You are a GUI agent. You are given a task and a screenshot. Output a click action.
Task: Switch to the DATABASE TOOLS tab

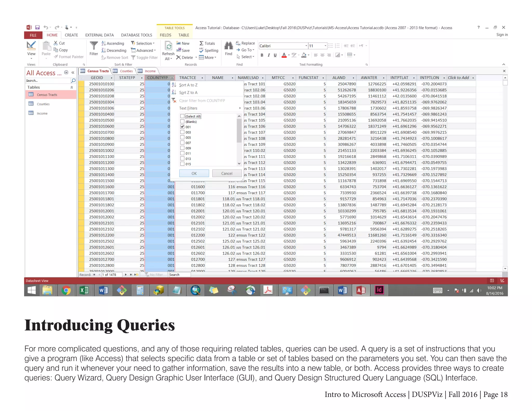coord(137,35)
